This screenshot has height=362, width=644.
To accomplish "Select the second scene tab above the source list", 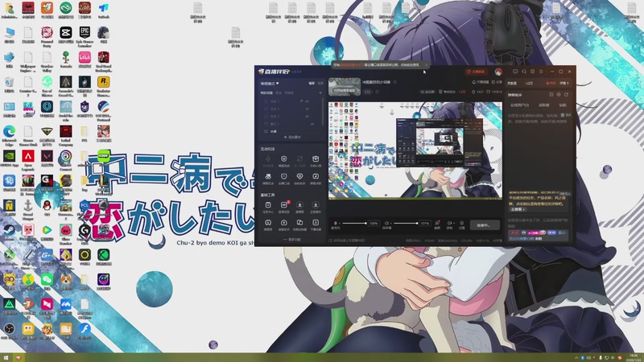I will [x=279, y=93].
